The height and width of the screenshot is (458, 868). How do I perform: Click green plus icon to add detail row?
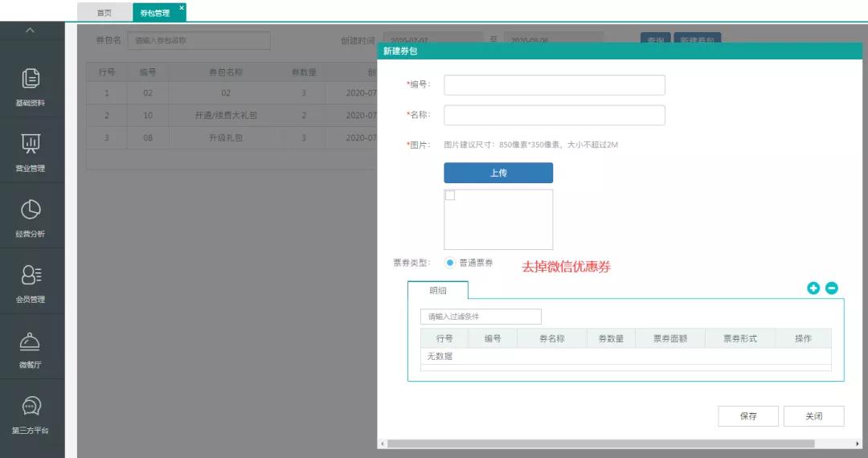click(x=813, y=288)
